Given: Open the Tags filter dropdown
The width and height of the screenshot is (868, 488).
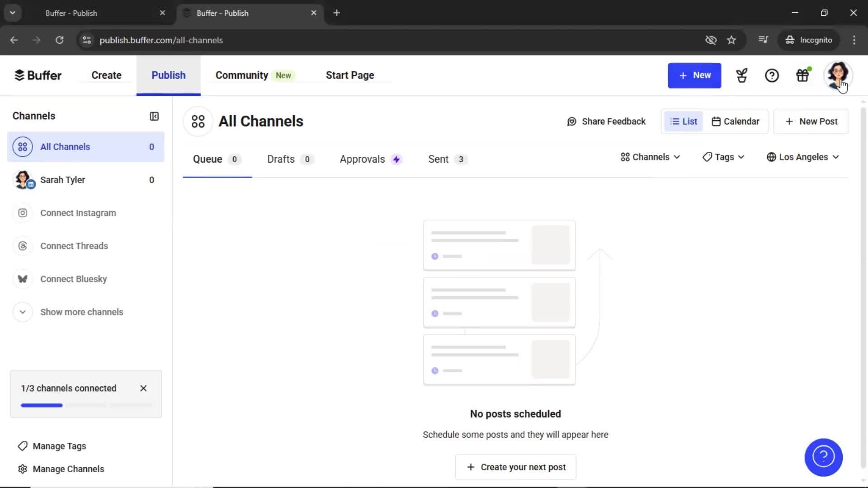Looking at the screenshot, I should tap(723, 157).
